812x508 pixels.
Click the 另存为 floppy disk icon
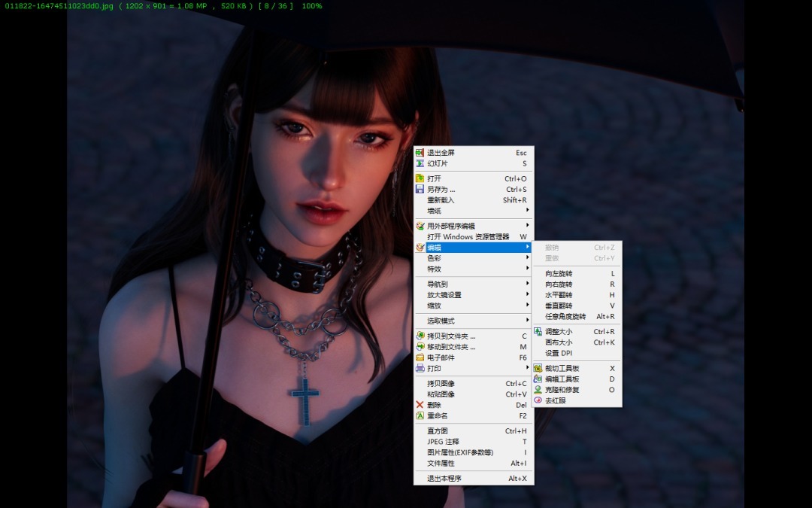click(420, 190)
